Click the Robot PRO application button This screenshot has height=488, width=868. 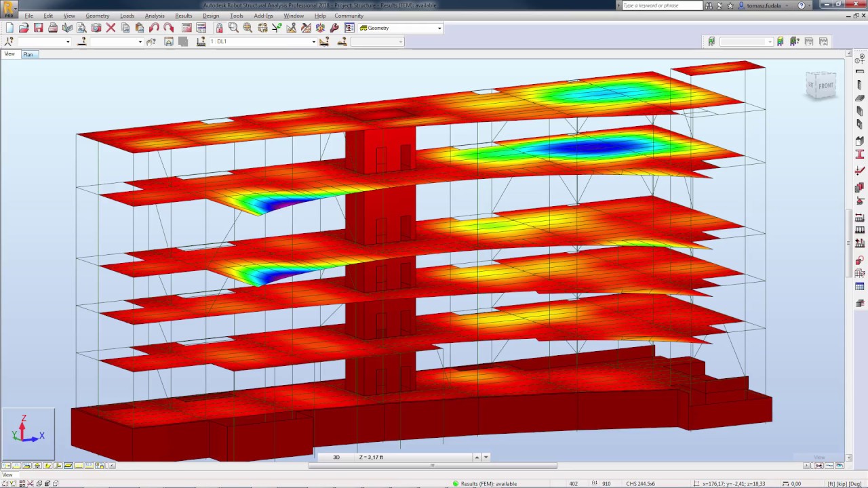[x=9, y=9]
